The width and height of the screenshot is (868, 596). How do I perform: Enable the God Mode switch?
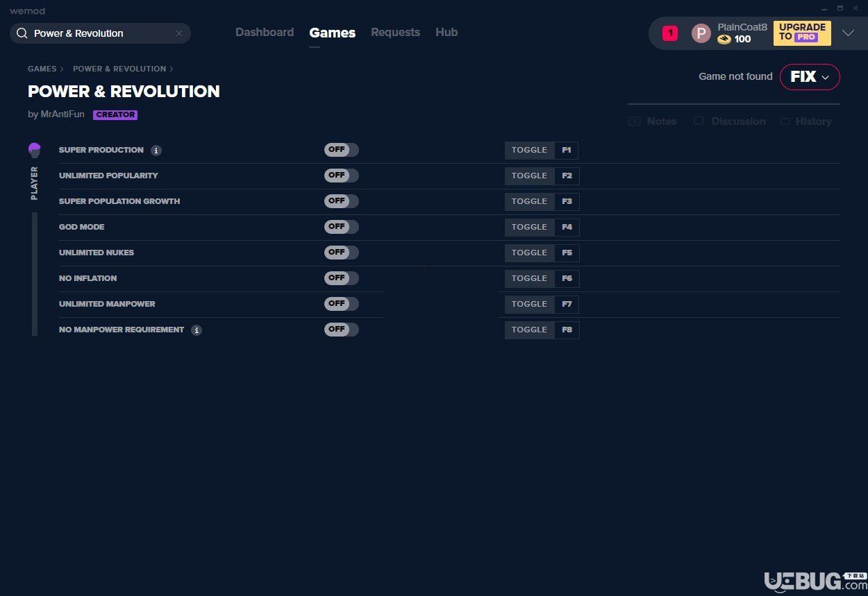coord(342,227)
